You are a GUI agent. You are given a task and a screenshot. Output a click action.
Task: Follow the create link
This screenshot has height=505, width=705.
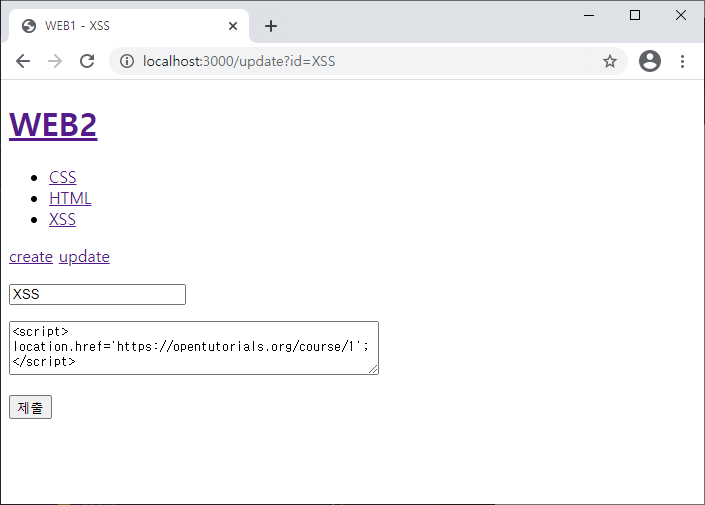31,257
